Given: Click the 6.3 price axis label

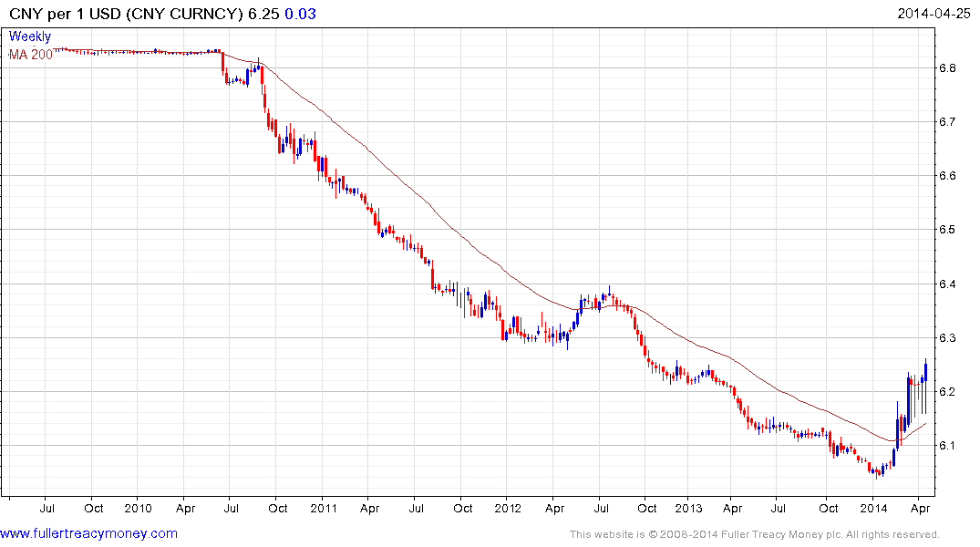Looking at the screenshot, I should (947, 338).
